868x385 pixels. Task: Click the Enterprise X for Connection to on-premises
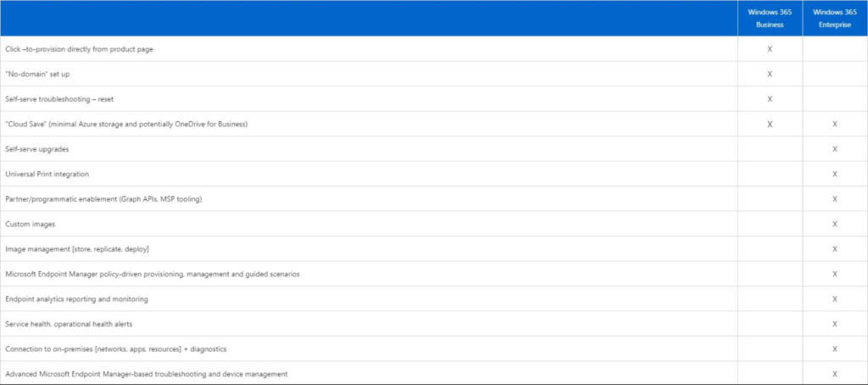tap(835, 349)
